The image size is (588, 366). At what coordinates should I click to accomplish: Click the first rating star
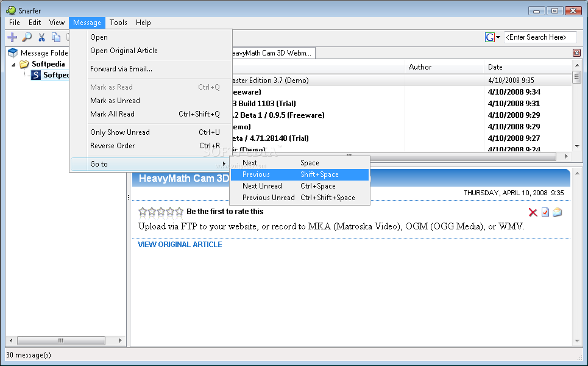click(143, 212)
